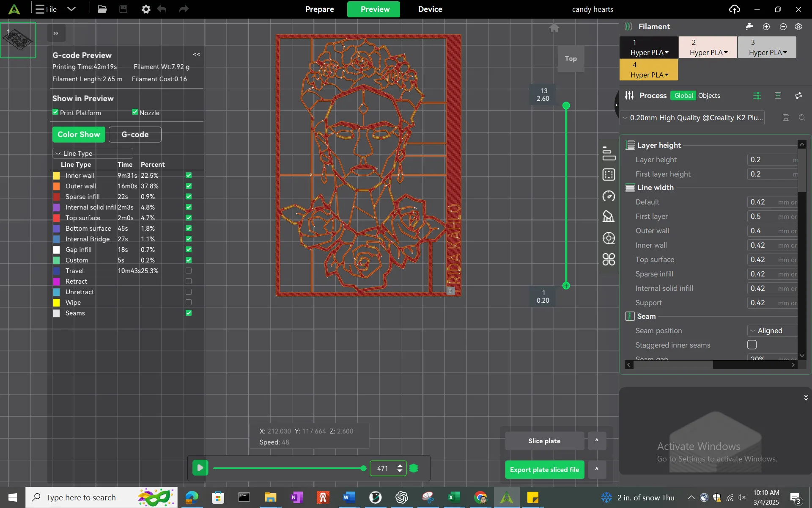Toggle Sparse infill visibility checkbox
The image size is (812, 508).
point(189,196)
